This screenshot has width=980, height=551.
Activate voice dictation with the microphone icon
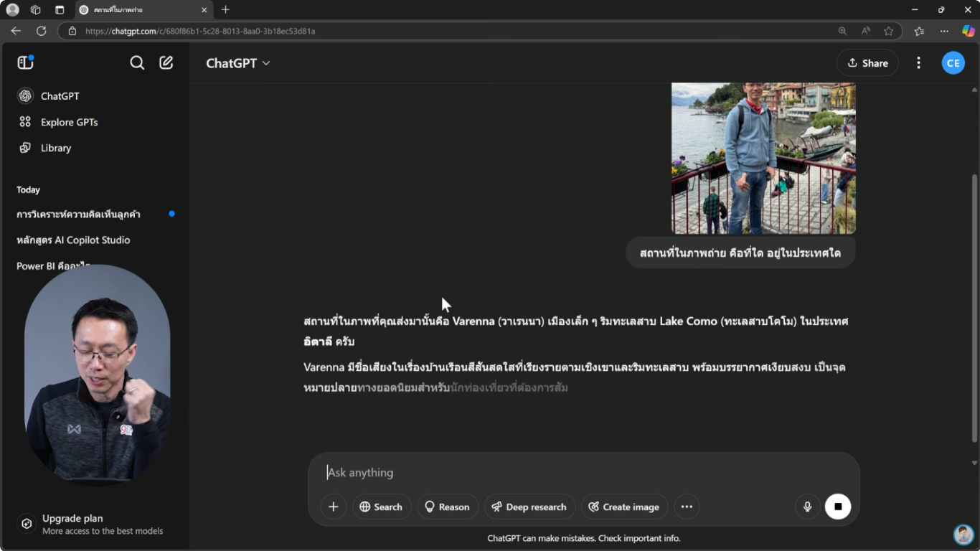click(x=806, y=507)
